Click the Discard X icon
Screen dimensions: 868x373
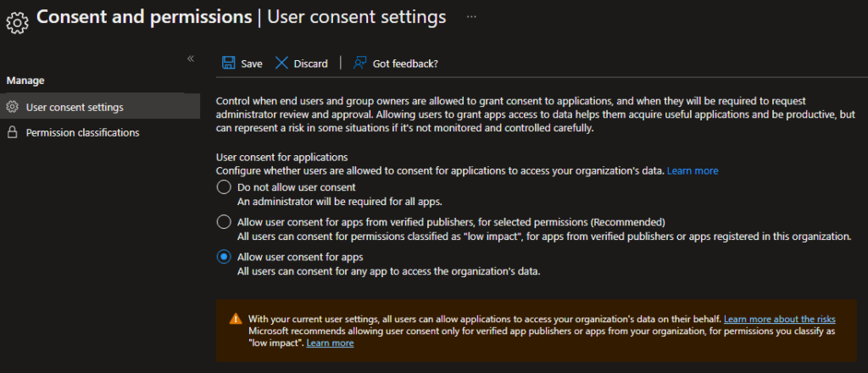(281, 63)
